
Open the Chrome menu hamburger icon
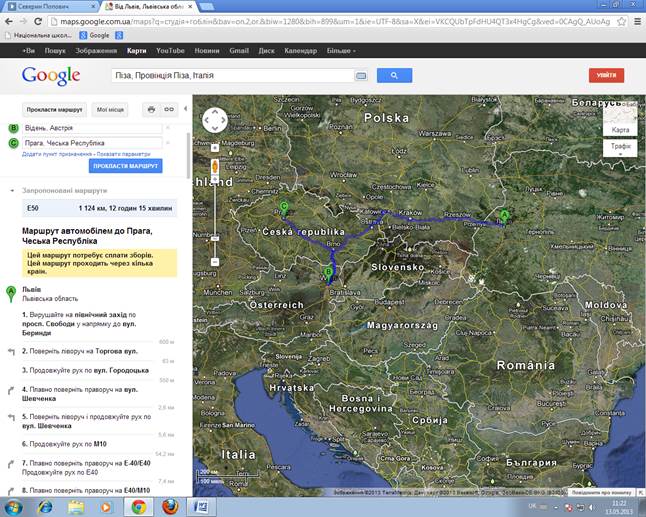[x=637, y=21]
